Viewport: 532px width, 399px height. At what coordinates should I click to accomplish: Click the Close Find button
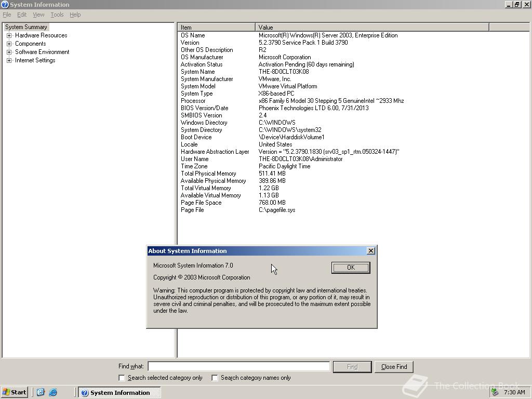tap(394, 367)
